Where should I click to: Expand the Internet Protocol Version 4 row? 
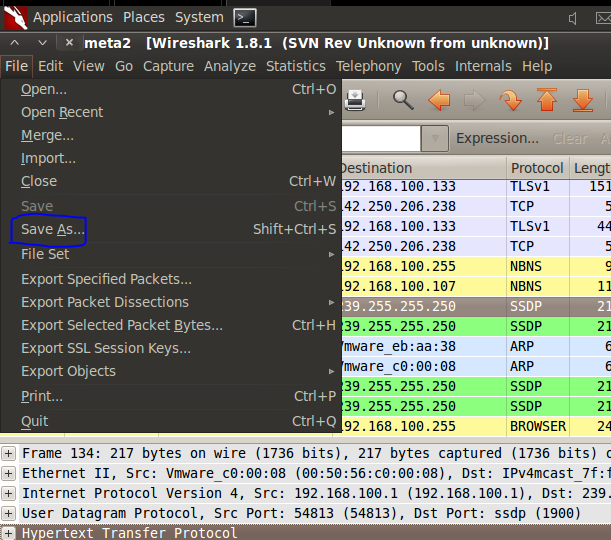(8, 493)
